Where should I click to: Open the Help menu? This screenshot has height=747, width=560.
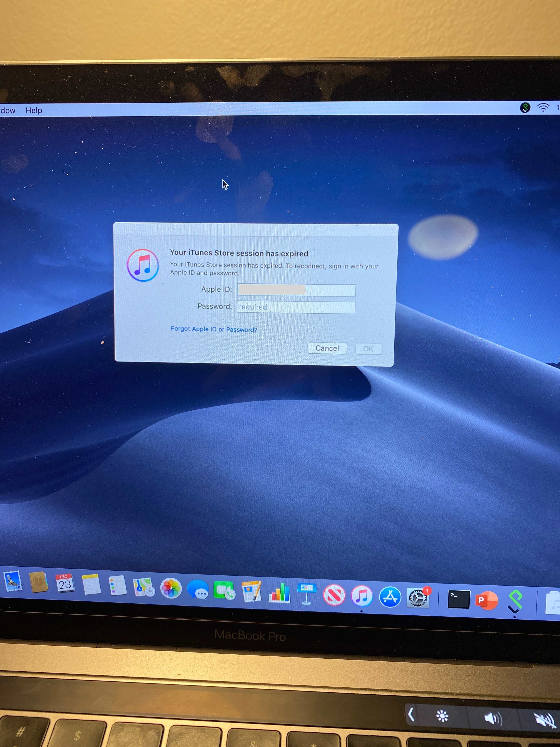point(34,110)
